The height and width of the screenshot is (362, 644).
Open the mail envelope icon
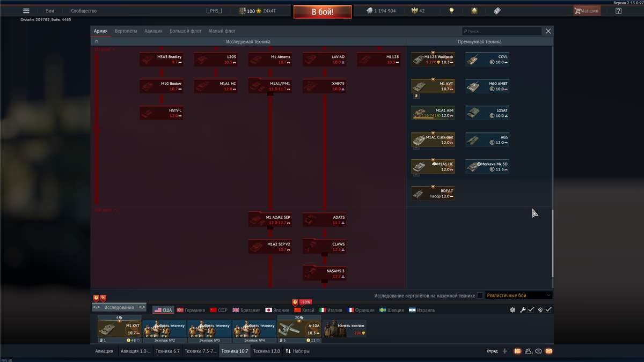[x=549, y=351]
